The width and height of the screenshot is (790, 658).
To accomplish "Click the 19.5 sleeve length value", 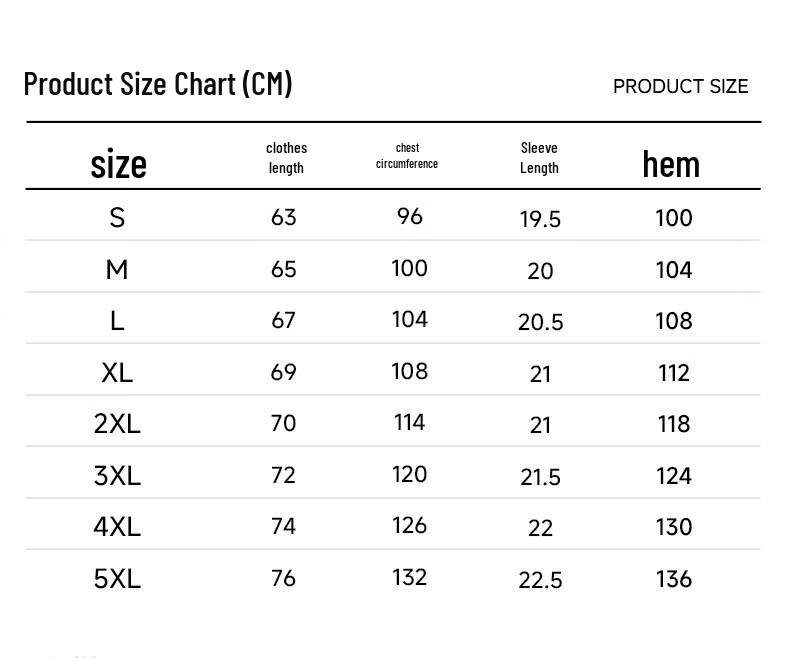I will pos(540,219).
